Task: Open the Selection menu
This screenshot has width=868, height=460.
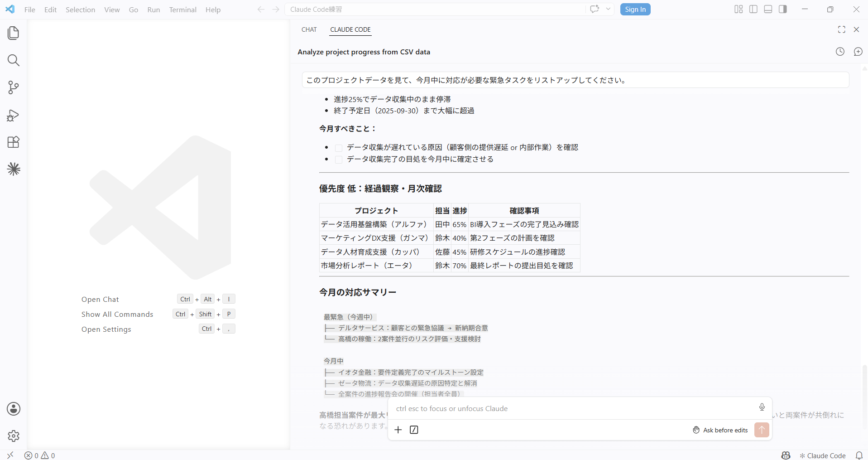Action: (x=80, y=10)
